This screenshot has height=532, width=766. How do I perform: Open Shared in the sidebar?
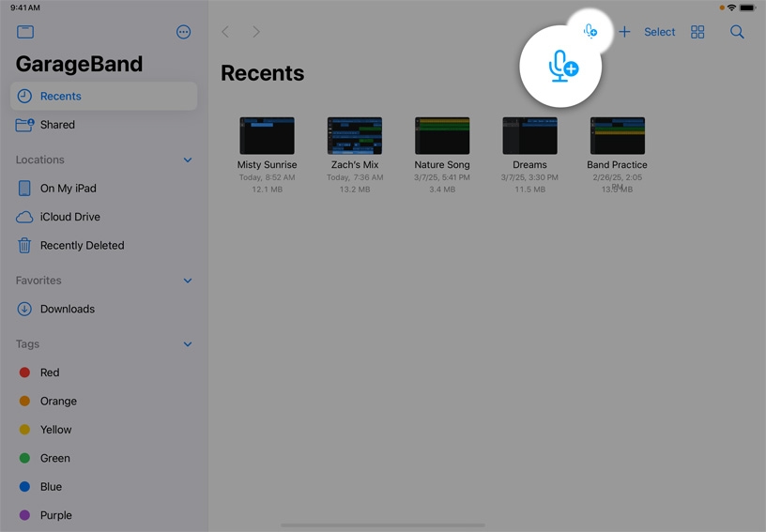[x=57, y=125]
